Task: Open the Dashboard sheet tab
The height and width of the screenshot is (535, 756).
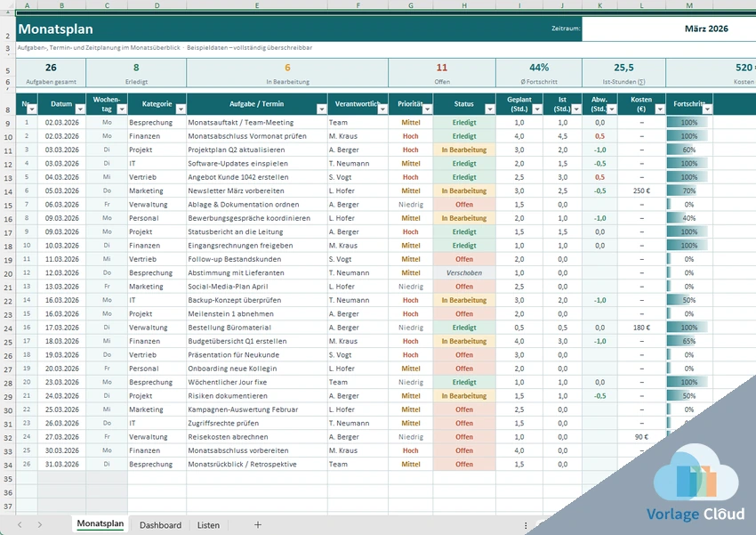Action: pos(161,525)
